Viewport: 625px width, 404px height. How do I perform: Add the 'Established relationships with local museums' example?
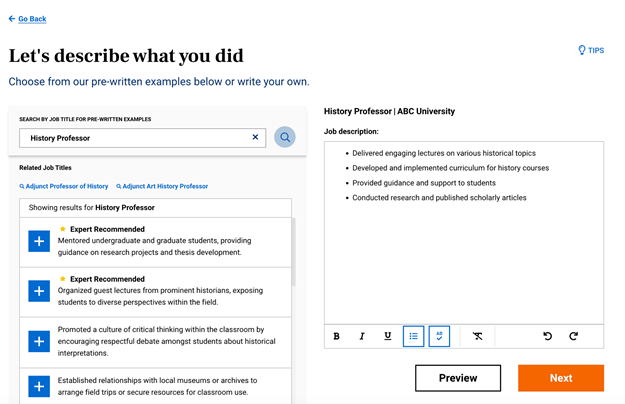(39, 386)
